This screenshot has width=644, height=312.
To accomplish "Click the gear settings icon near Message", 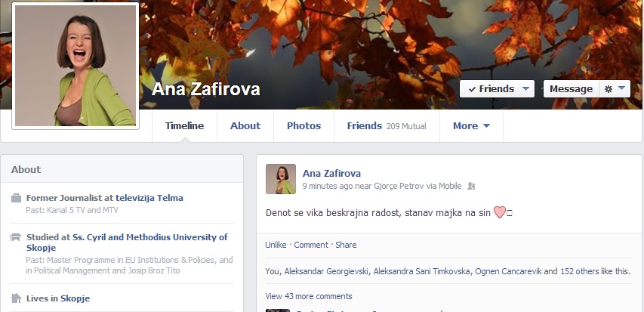I will 609,89.
